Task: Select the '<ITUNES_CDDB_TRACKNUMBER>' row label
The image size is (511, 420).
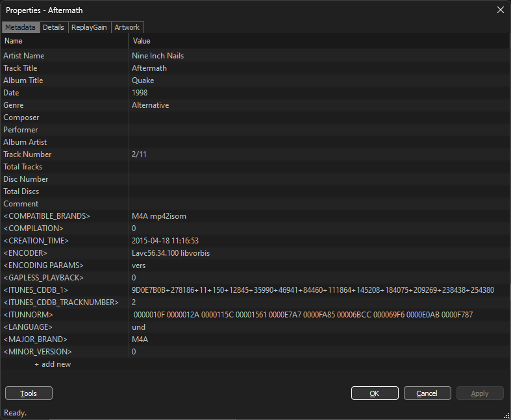Action: (x=61, y=303)
